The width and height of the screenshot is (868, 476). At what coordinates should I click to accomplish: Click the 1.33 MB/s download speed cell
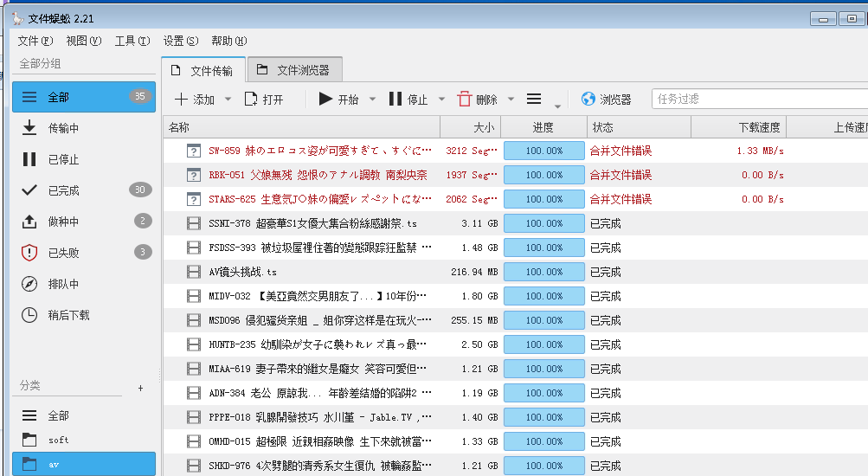click(x=760, y=151)
